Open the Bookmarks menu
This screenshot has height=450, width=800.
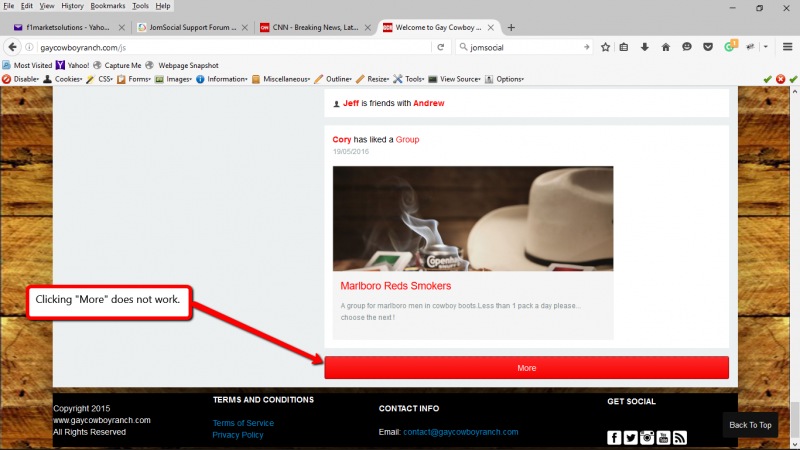click(108, 6)
